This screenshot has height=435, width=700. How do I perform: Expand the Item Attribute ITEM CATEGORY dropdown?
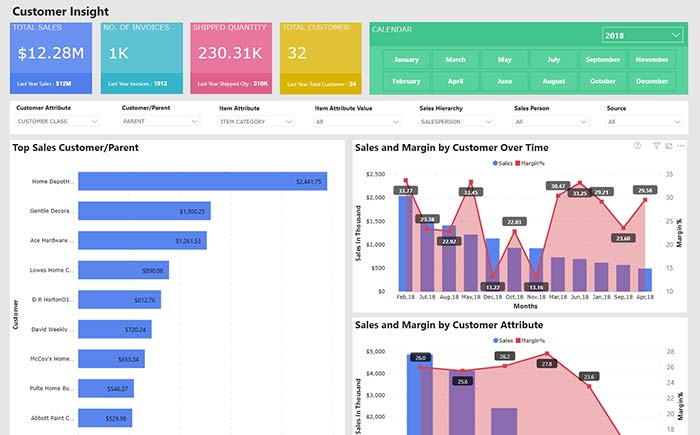256,121
